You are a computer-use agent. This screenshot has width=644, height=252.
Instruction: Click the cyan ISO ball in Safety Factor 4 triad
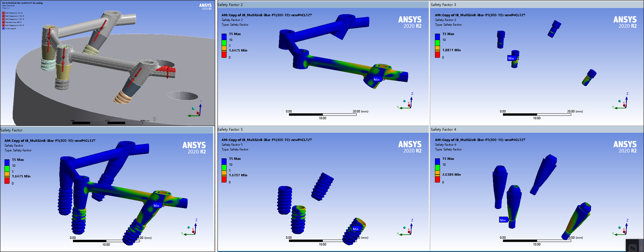[x=620, y=228]
